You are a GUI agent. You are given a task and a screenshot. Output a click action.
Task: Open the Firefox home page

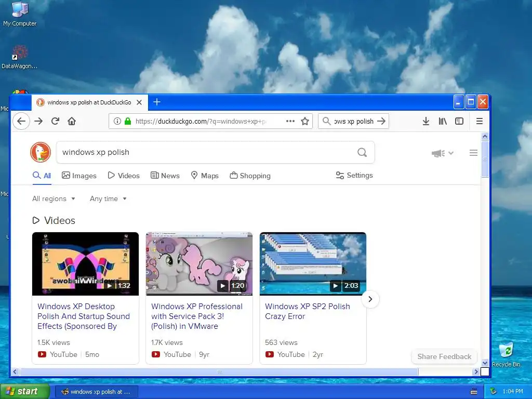click(x=72, y=121)
